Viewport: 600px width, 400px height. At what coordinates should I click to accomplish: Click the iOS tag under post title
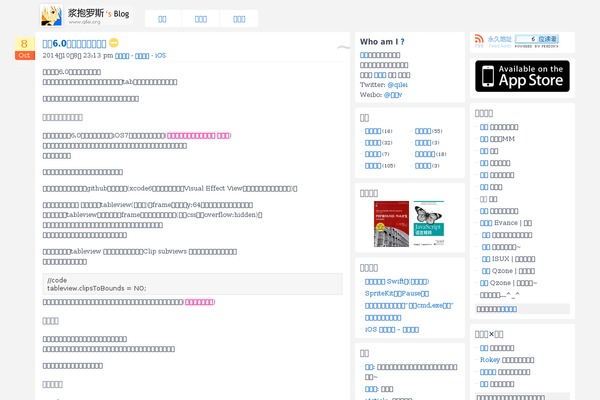click(x=160, y=56)
